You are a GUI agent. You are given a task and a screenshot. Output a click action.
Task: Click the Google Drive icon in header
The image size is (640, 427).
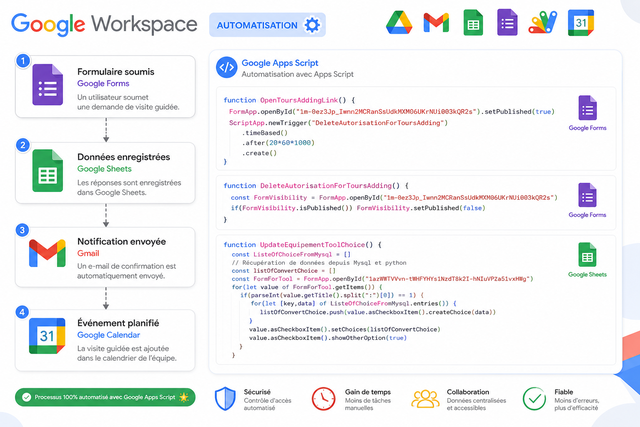[399, 23]
